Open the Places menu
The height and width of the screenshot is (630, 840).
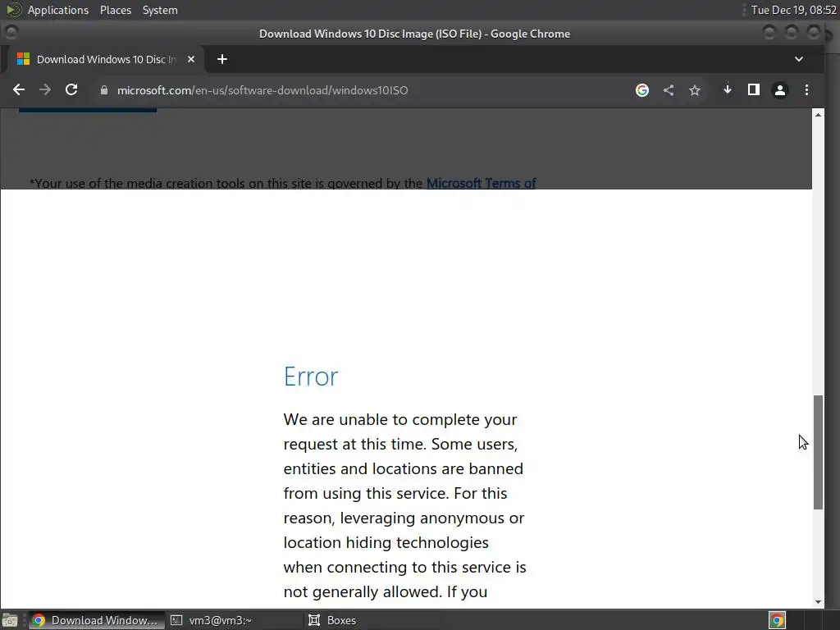point(116,10)
